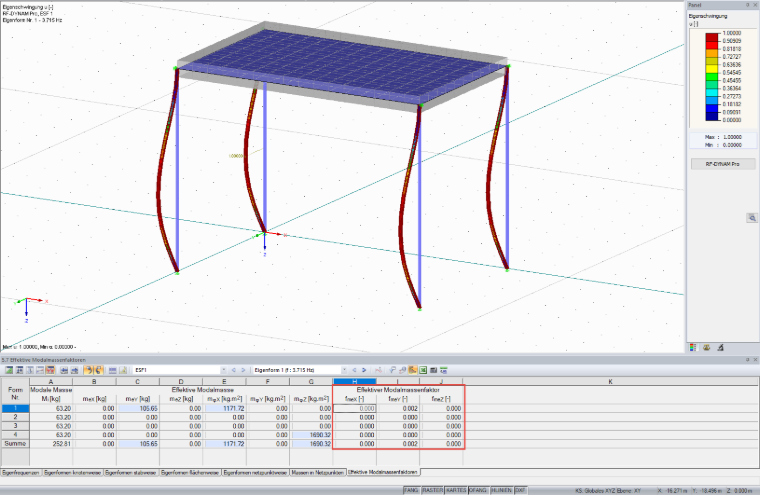Click the third table toolbar icon
760x495 pixels.
click(x=30, y=370)
